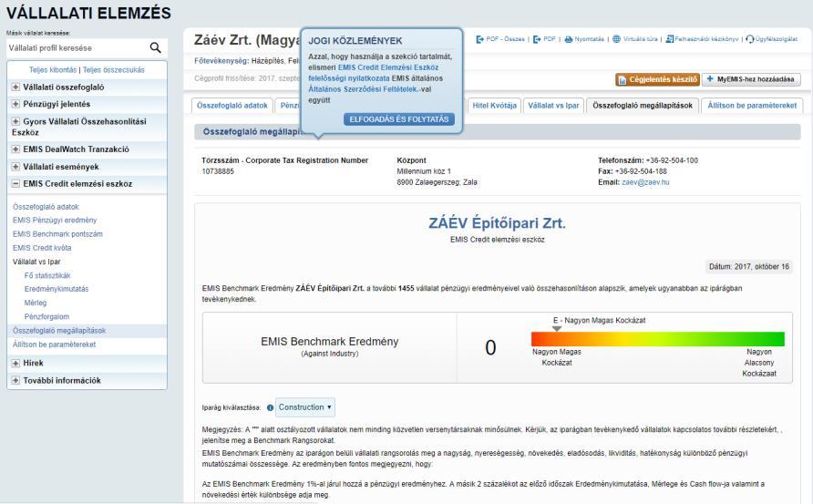Viewport: 813px width, 504px height.
Task: Switch to Összefoglaló adatok tab
Action: (x=232, y=105)
